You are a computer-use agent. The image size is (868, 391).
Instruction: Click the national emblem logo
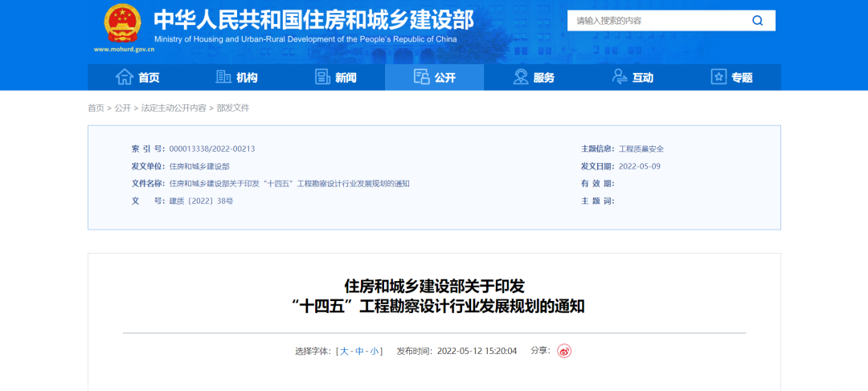pyautogui.click(x=122, y=24)
